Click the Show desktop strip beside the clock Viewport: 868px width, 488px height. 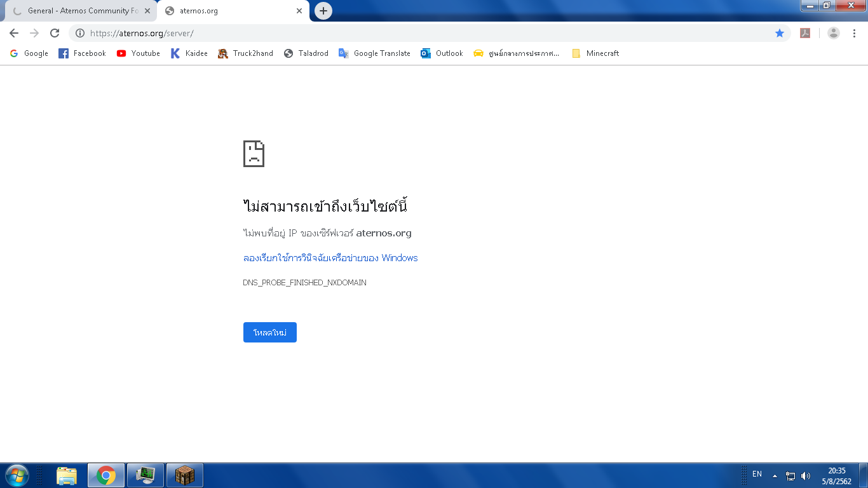tap(864, 475)
